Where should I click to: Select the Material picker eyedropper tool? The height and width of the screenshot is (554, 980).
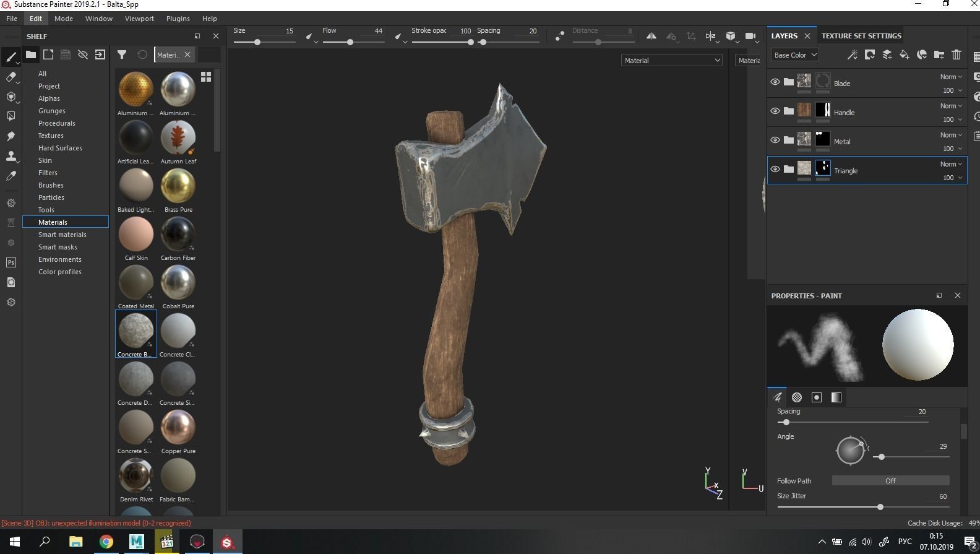[11, 176]
